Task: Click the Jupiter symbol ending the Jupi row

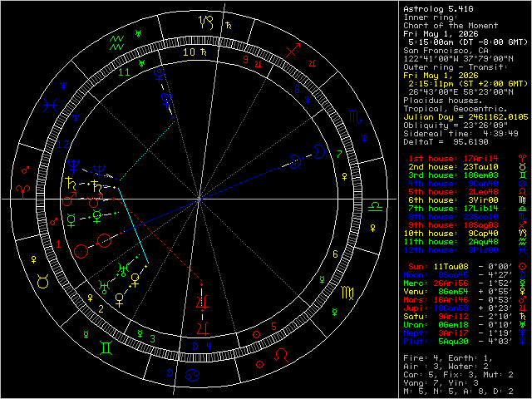Action: pos(523,308)
